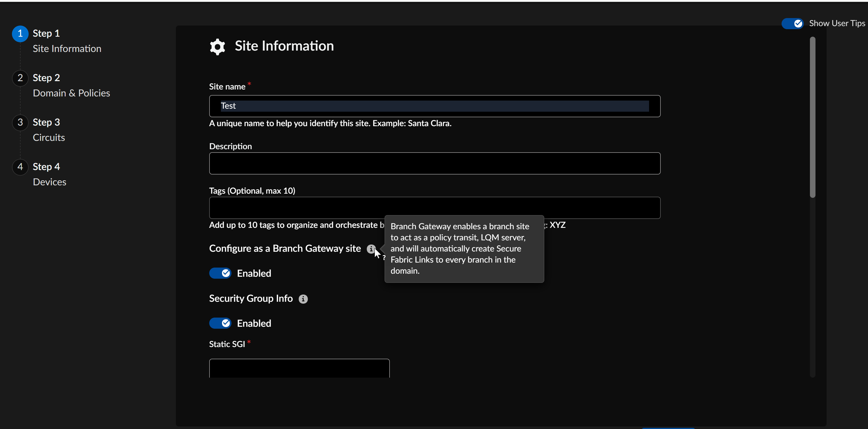Click the Branch Gateway info icon
Image resolution: width=868 pixels, height=429 pixels.
click(371, 249)
